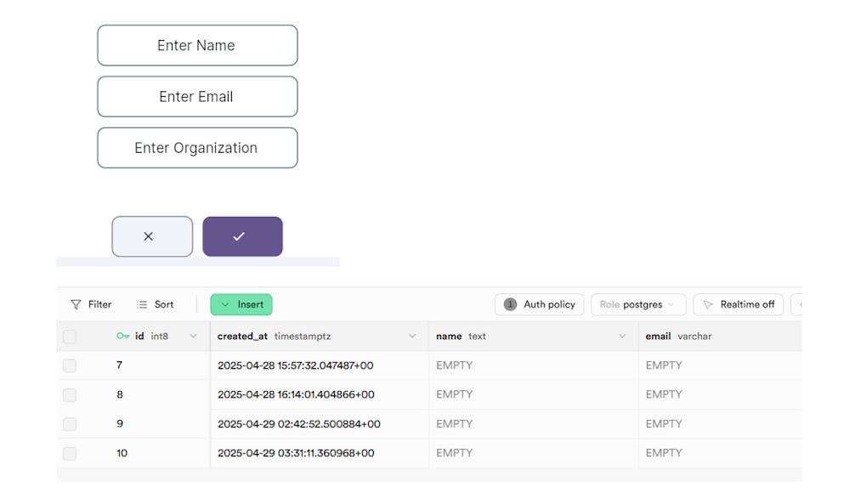The width and height of the screenshot is (850, 504).
Task: Open the Filter option
Action: (x=91, y=304)
